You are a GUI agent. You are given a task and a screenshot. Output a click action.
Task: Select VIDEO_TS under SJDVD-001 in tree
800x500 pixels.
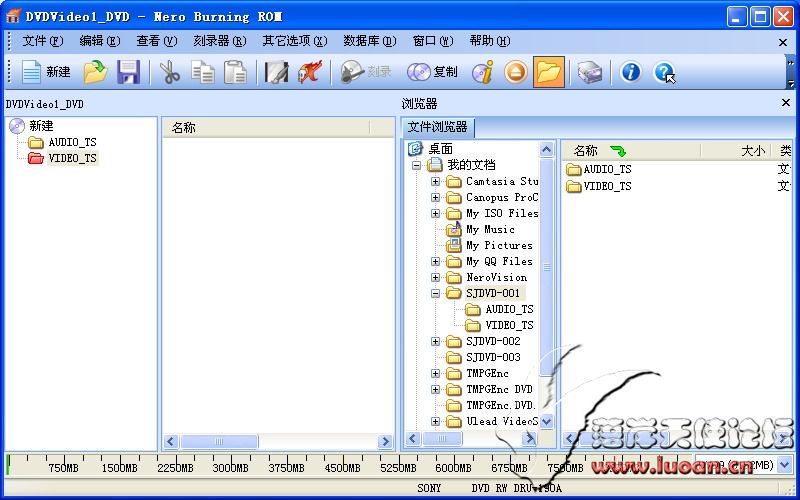click(509, 325)
